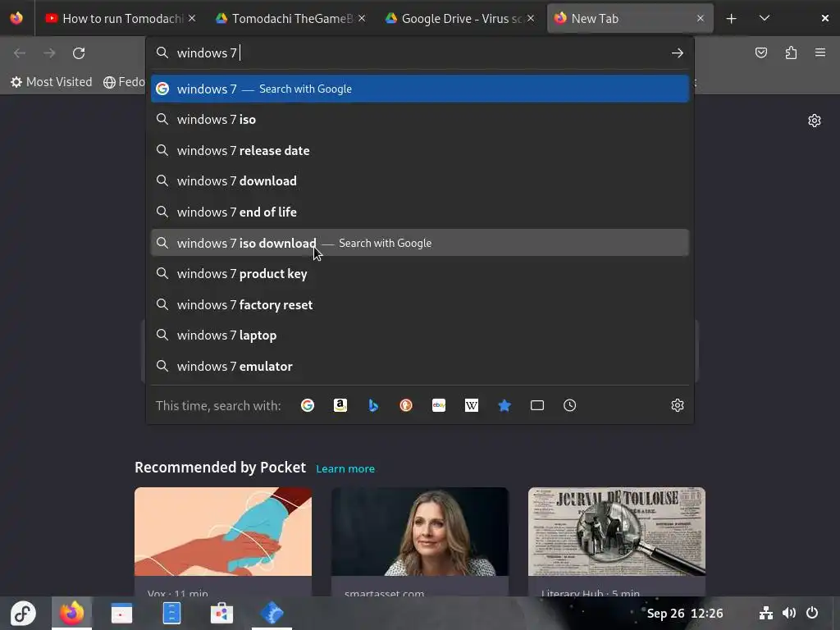Search this time with Wikipedia
The width and height of the screenshot is (840, 630).
tap(472, 405)
